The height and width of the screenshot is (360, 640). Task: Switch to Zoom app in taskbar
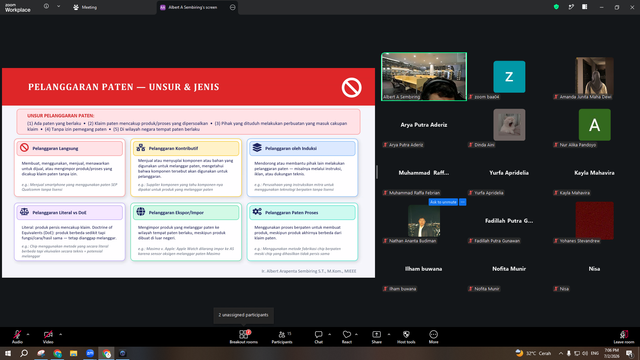coord(90,353)
